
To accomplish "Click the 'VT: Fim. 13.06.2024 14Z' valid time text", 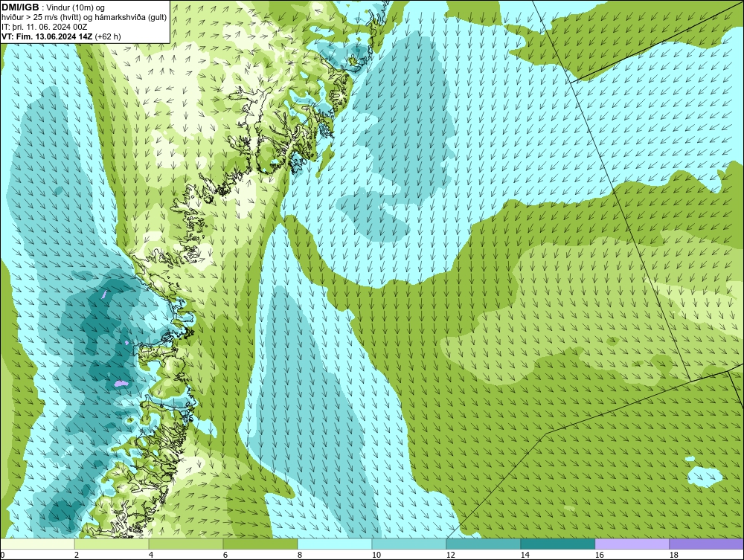I will click(47, 36).
